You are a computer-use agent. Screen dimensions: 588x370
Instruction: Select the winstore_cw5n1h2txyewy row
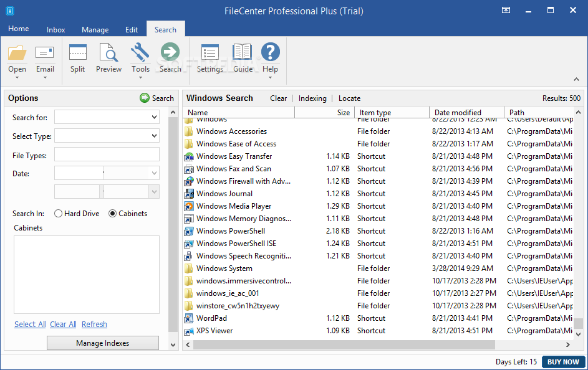[378, 306]
